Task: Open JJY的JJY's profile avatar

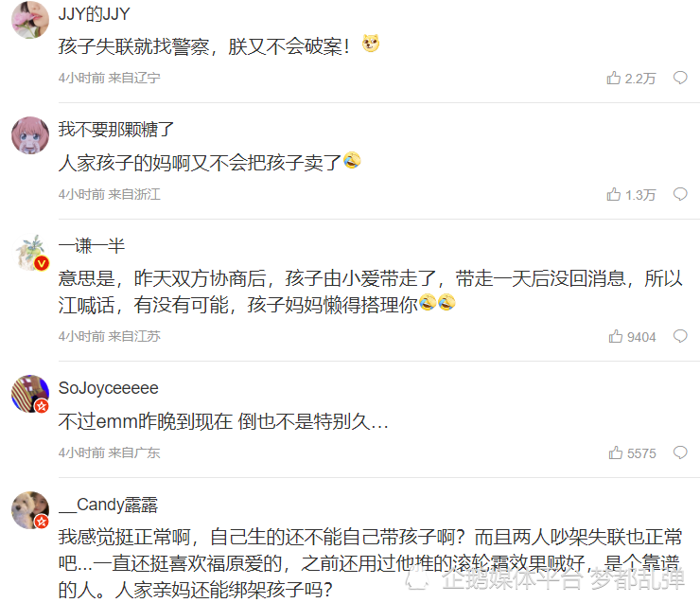Action: pos(30,20)
